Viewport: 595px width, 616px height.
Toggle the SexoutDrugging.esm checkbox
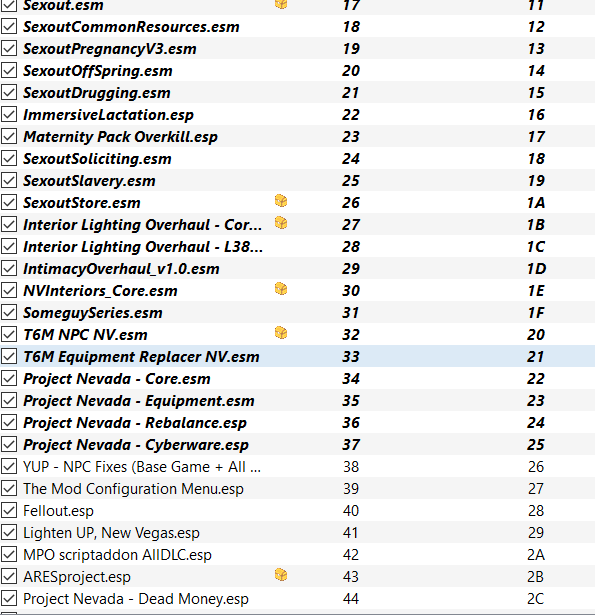9,92
